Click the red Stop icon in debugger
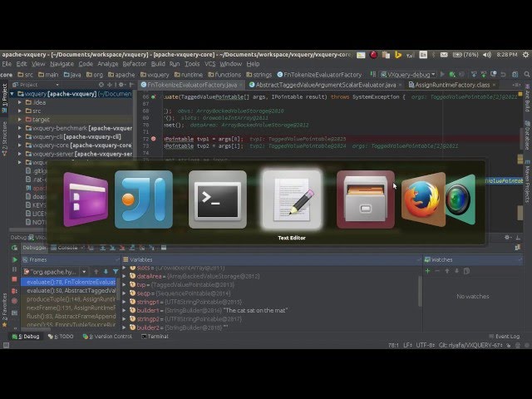Viewport: 532px width, 399px height. pyautogui.click(x=15, y=279)
